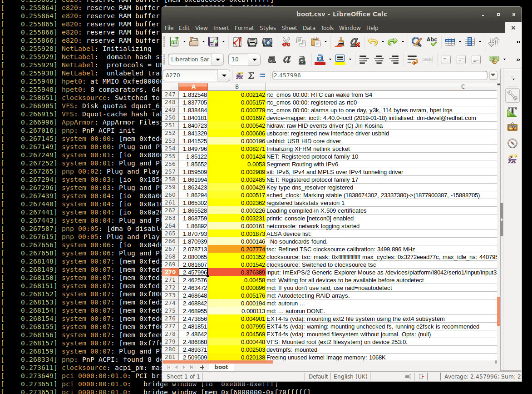Align cell content to bottom
The width and height of the screenshot is (532, 394).
coord(476,60)
